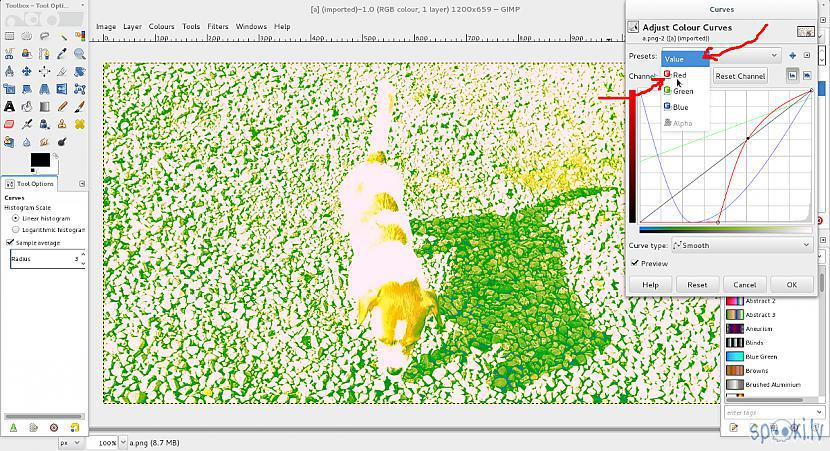
Task: Open the enter tags dropdown arrow
Action: pos(819,412)
